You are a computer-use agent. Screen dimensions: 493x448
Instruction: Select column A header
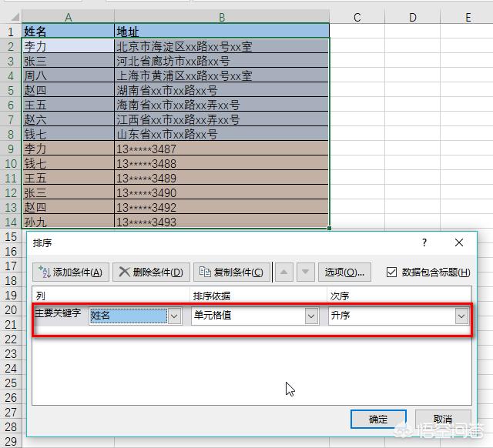click(x=69, y=17)
